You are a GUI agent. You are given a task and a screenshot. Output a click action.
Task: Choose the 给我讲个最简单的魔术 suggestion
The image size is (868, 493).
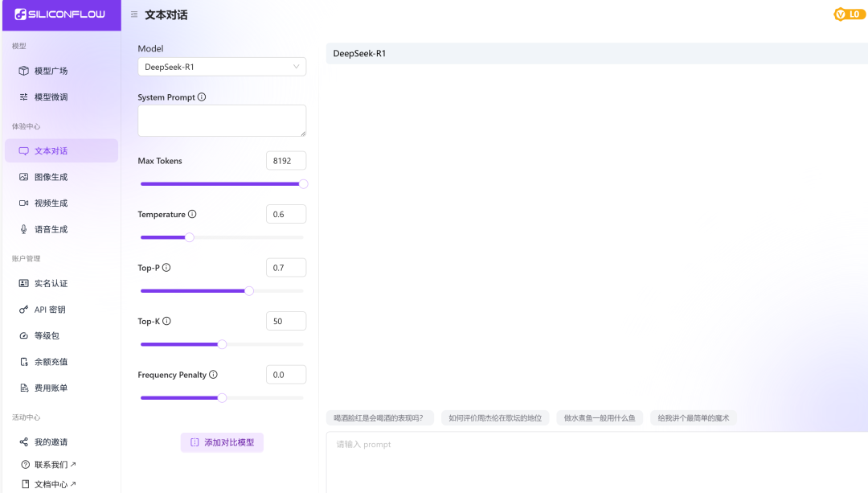(693, 417)
